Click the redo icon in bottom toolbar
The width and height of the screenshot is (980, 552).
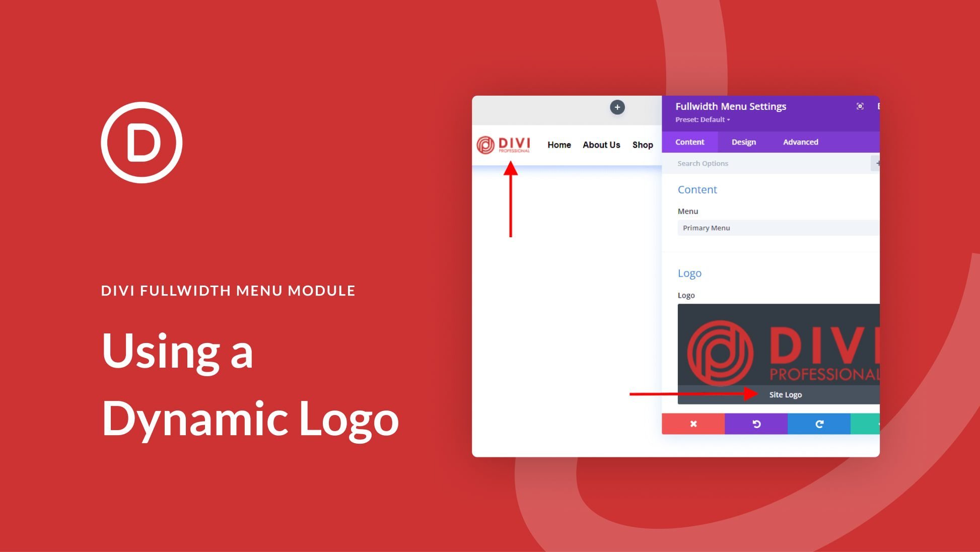[x=817, y=424]
